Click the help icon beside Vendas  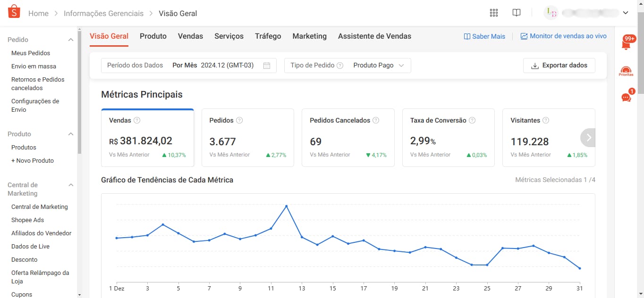(x=137, y=120)
